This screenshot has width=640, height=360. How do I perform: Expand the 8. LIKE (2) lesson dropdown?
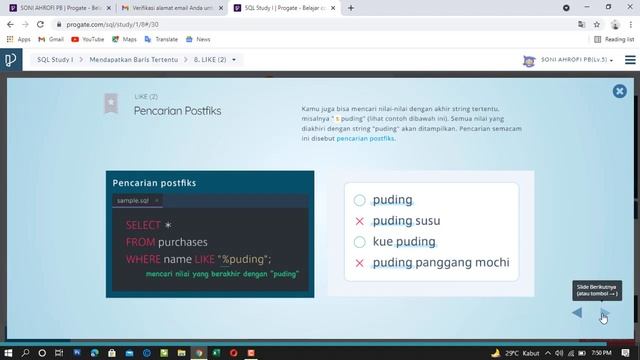pyautogui.click(x=215, y=60)
